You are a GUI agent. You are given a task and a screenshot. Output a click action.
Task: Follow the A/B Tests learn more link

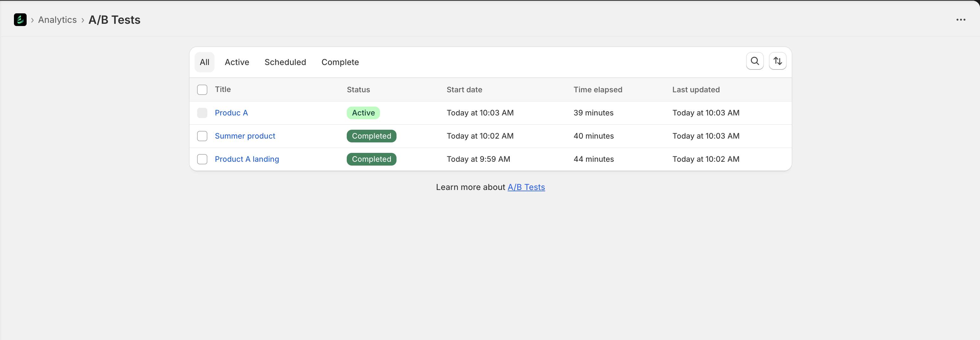click(526, 187)
